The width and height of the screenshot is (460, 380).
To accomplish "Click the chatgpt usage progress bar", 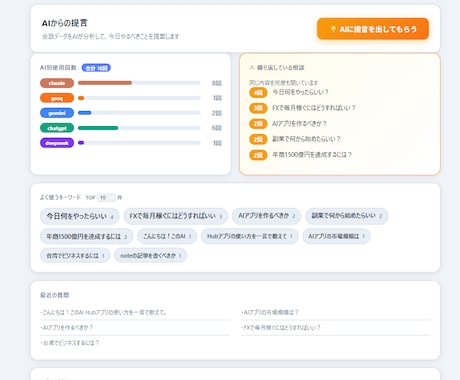I will pos(139,128).
